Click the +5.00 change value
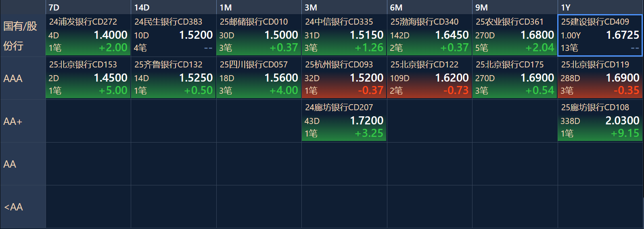Screen dimensions: 644x229 pos(113,90)
